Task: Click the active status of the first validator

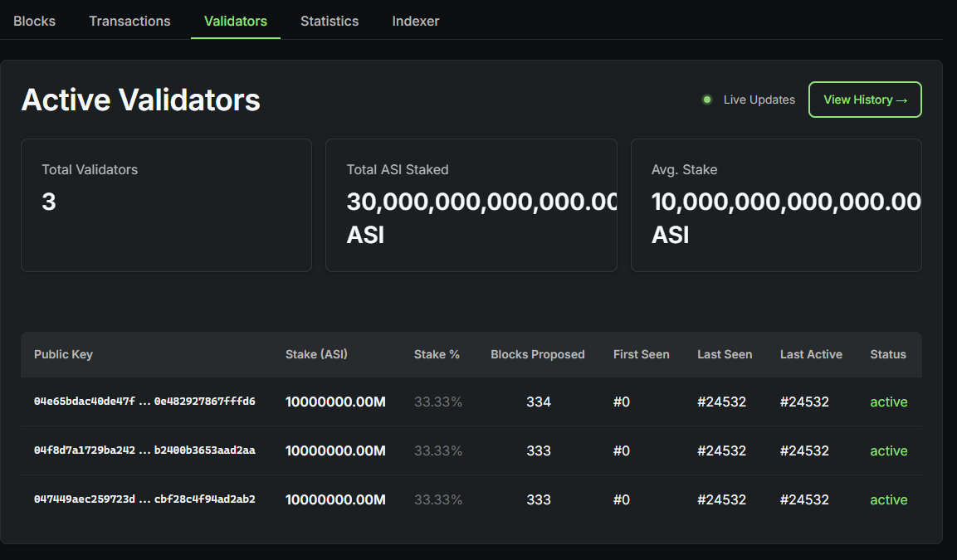Action: coord(888,402)
